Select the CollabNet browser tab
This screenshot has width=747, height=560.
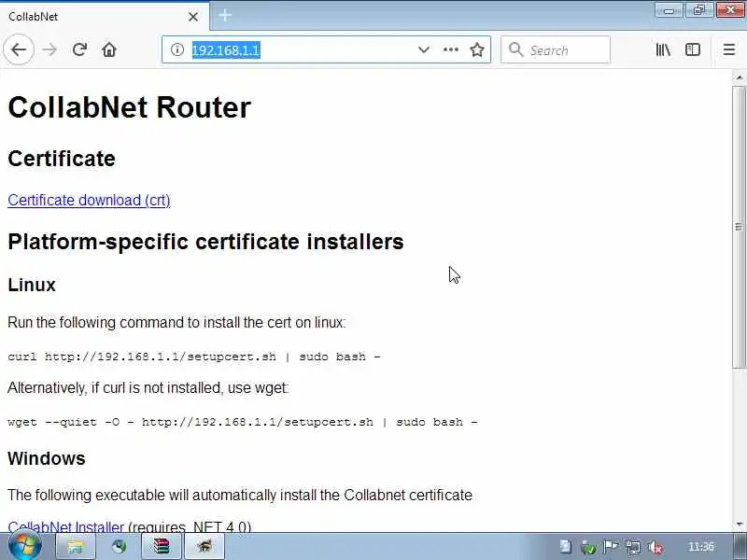point(105,17)
